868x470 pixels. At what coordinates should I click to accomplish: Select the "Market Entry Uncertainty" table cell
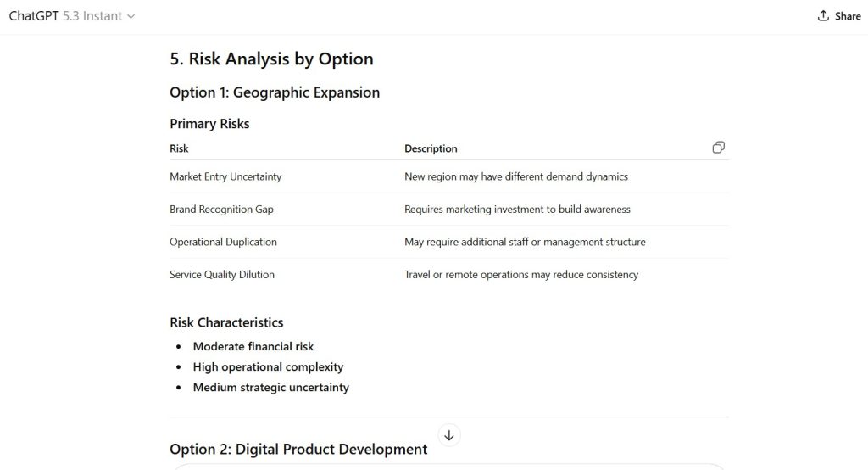[225, 176]
